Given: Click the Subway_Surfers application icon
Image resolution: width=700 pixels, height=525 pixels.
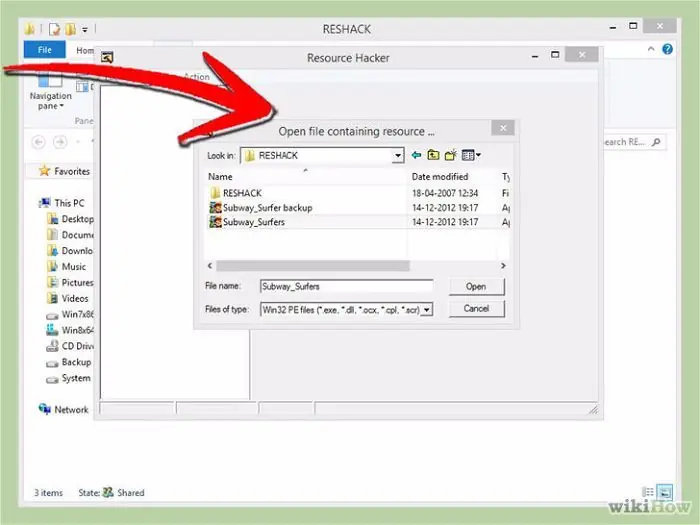Looking at the screenshot, I should pyautogui.click(x=216, y=222).
